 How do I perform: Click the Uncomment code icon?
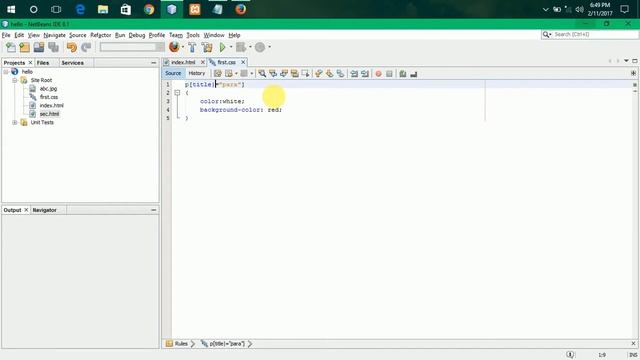[x=413, y=73]
